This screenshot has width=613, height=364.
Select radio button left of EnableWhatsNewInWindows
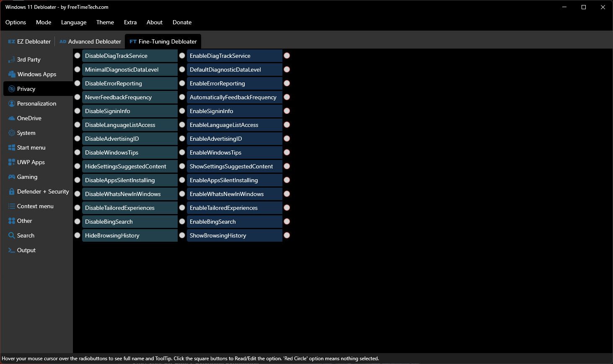[x=182, y=194]
